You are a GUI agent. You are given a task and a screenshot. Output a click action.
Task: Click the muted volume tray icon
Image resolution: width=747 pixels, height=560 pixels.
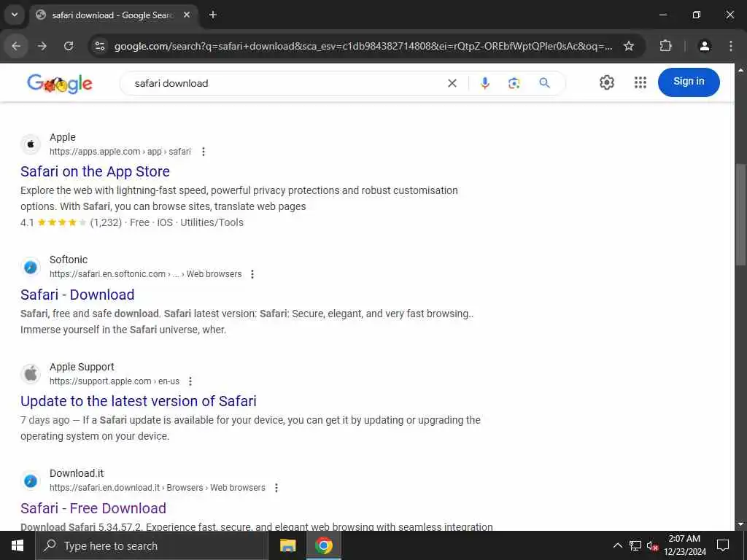[652, 545]
